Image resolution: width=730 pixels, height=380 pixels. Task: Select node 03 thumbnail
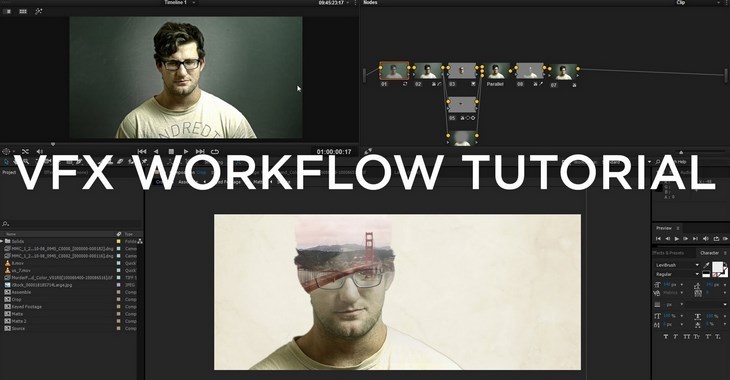click(x=462, y=71)
